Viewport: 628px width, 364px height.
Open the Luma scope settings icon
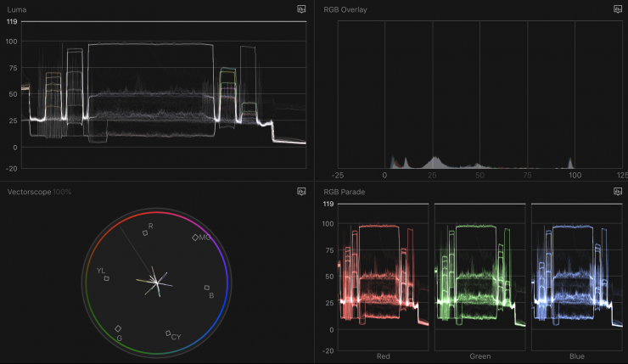[301, 8]
